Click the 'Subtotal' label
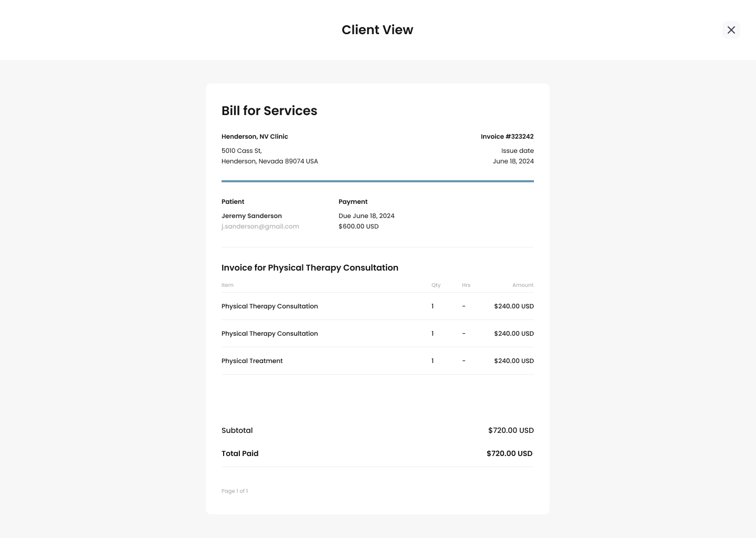The height and width of the screenshot is (538, 756). click(237, 430)
